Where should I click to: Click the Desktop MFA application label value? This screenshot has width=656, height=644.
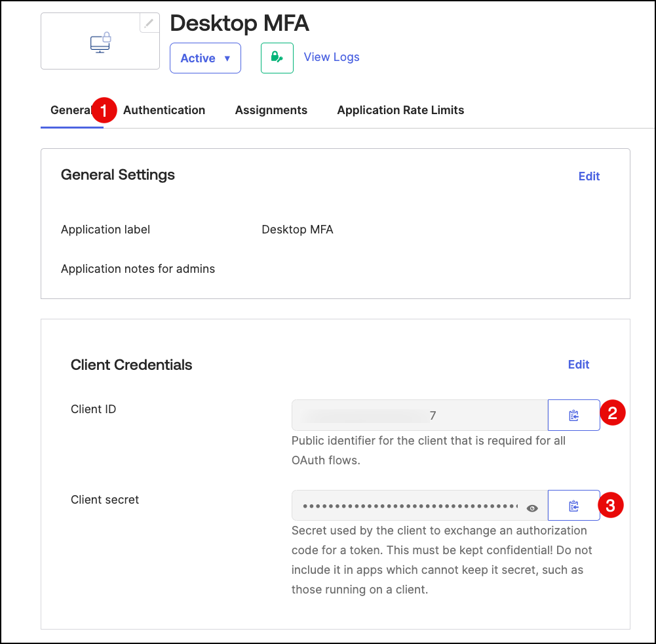tap(297, 230)
